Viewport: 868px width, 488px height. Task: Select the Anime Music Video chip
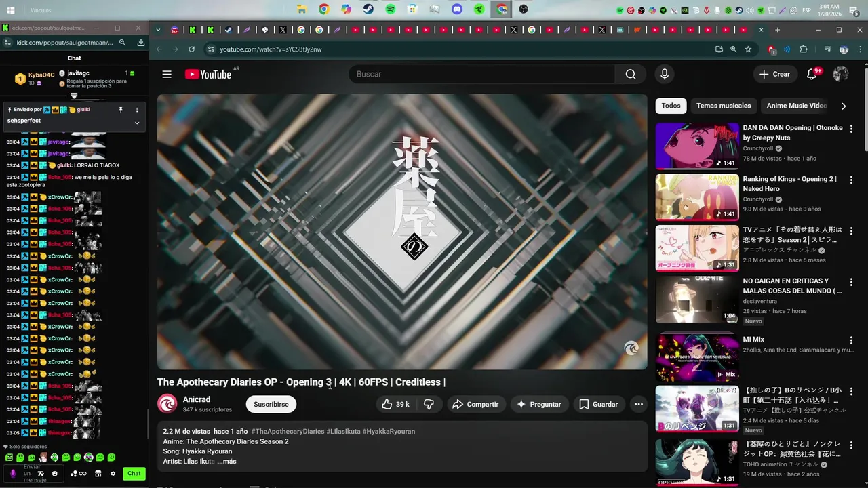[x=797, y=106]
